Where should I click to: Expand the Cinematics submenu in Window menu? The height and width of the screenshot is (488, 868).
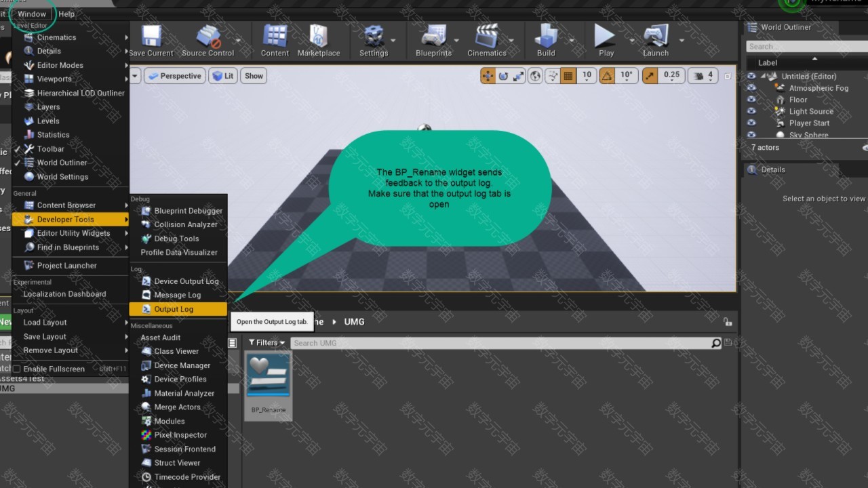(71, 37)
